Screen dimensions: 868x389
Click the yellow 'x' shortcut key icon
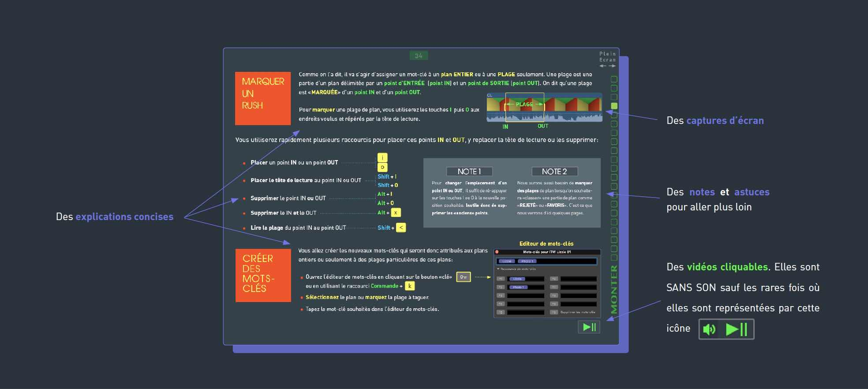click(x=396, y=213)
